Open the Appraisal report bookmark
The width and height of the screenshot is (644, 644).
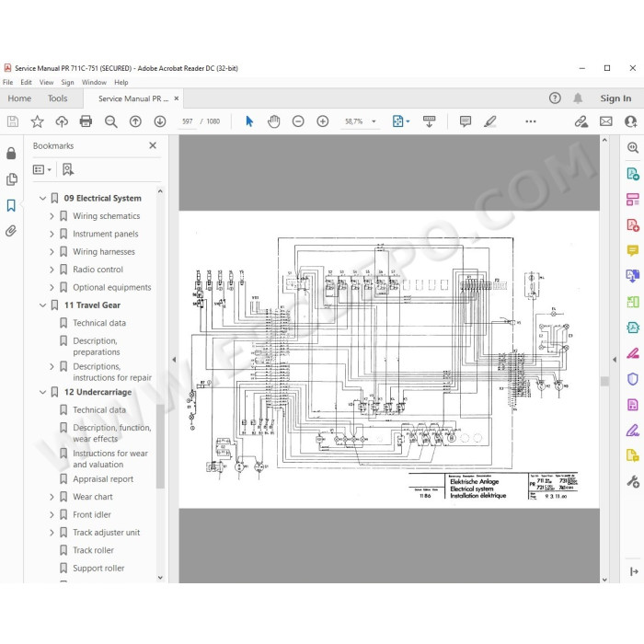pos(103,479)
